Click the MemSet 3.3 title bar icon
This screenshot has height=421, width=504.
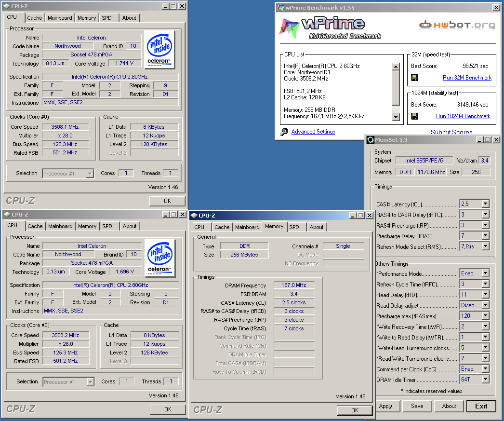click(x=370, y=139)
